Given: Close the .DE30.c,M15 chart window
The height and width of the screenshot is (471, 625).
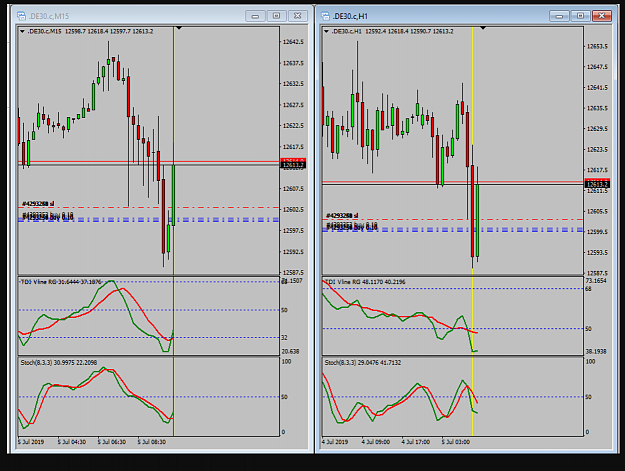Looking at the screenshot, I should pos(297,16).
